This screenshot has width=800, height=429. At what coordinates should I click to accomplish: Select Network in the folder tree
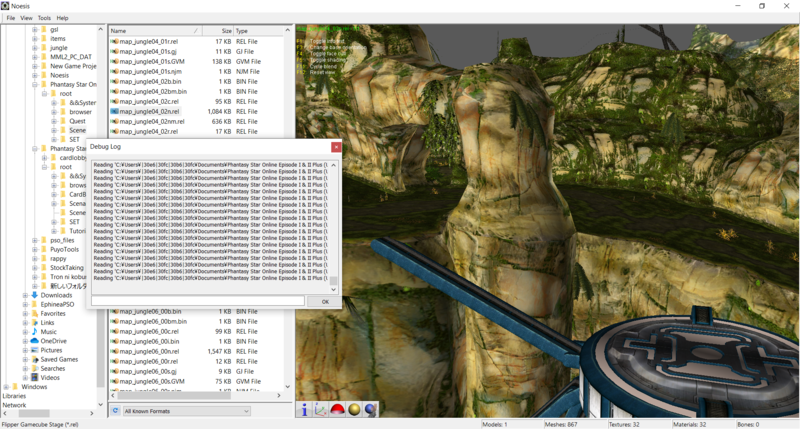point(14,405)
